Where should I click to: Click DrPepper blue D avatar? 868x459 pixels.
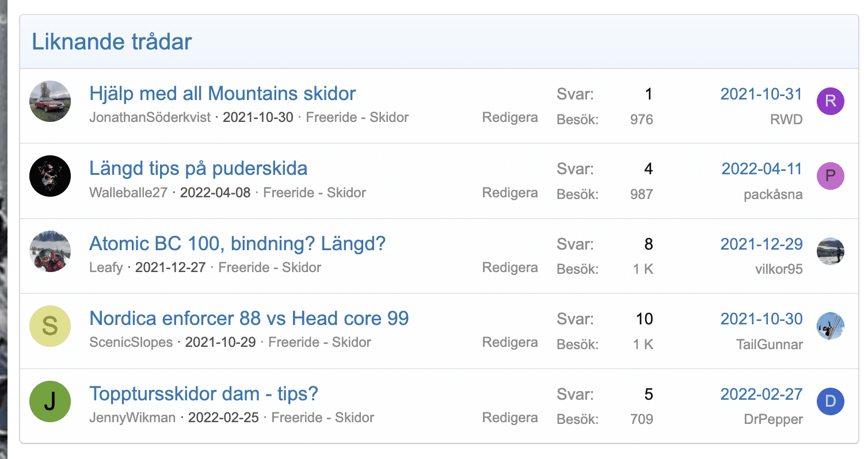click(830, 401)
